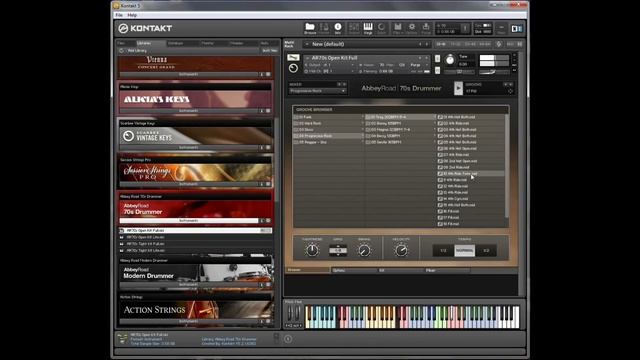Click the drag-MIDI icon in the Groove box
Image resolution: width=640 pixels, height=360 pixels.
[x=510, y=91]
